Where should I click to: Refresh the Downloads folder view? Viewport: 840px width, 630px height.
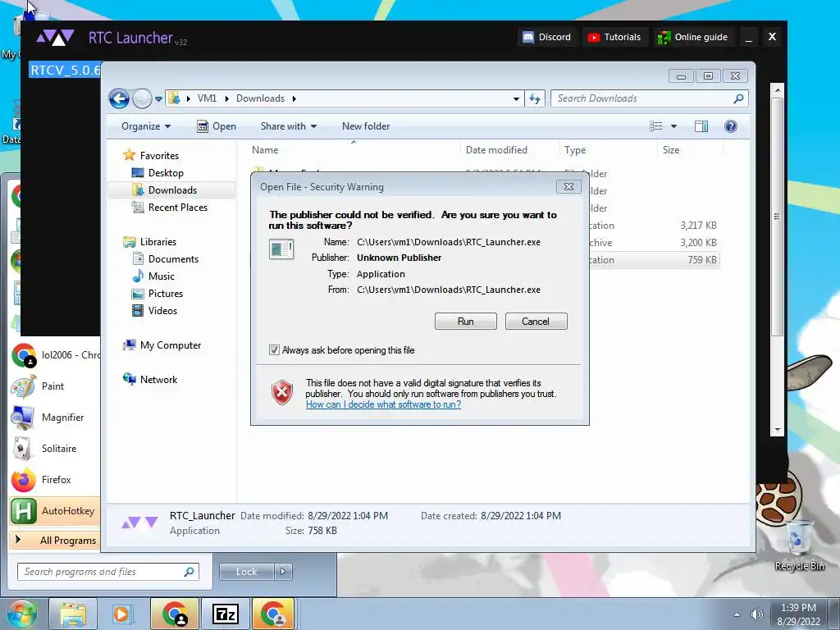[535, 98]
